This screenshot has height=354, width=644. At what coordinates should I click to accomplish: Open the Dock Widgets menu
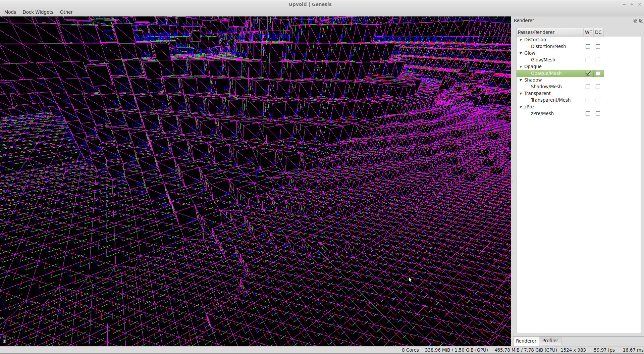[38, 12]
